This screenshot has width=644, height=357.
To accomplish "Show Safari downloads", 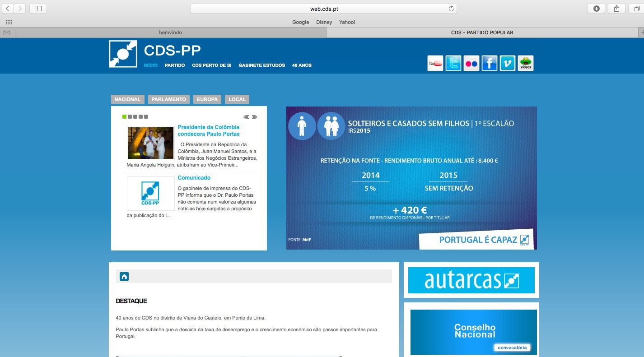I will point(596,9).
